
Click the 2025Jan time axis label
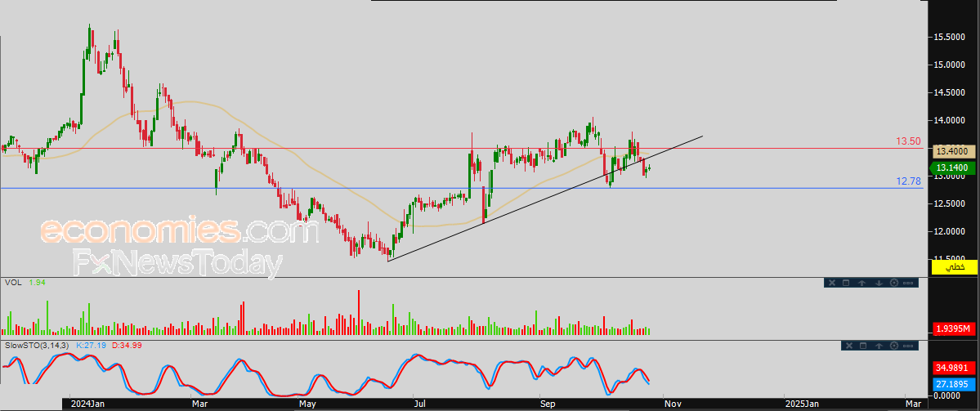pos(802,404)
